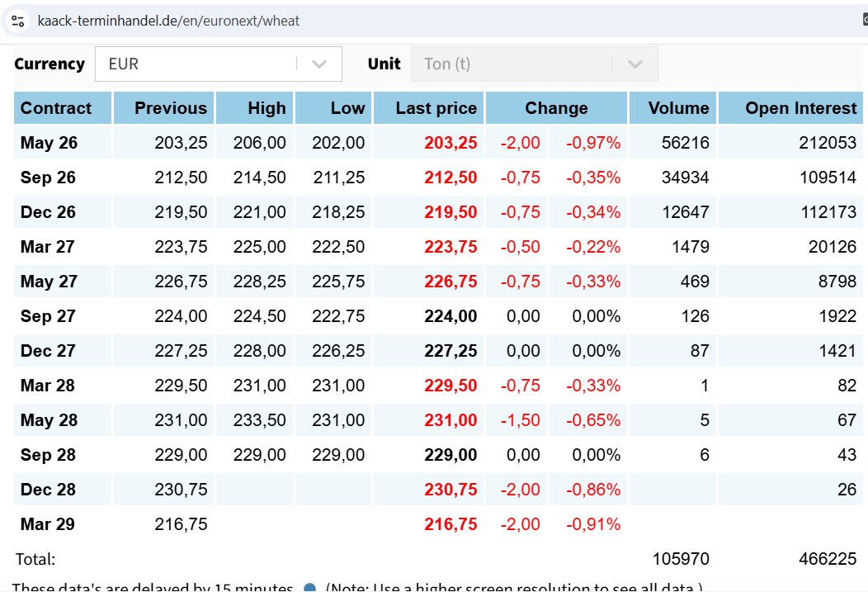
Task: Select the Last price column header
Action: (436, 108)
